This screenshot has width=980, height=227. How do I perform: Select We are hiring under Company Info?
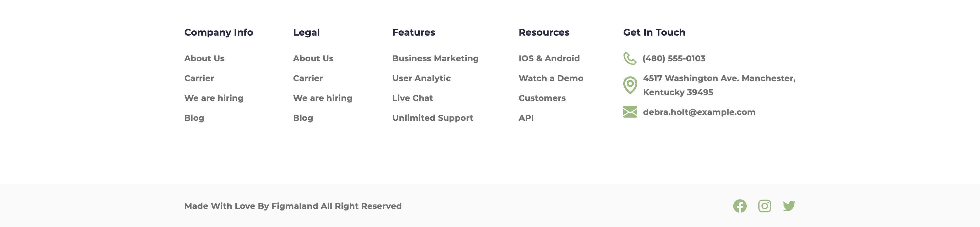214,98
